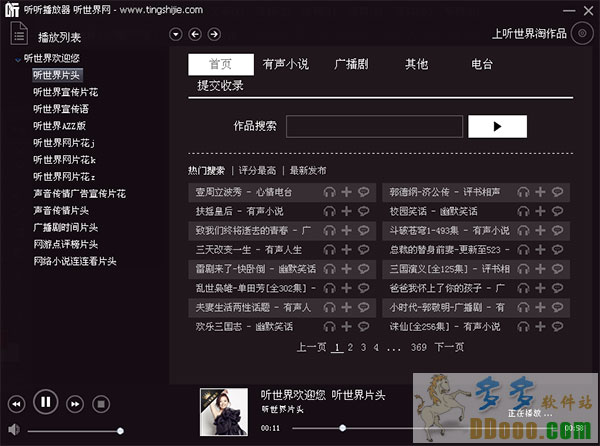Show 最新发布 list
Image resolution: width=600 pixels, height=446 pixels.
pos(308,170)
